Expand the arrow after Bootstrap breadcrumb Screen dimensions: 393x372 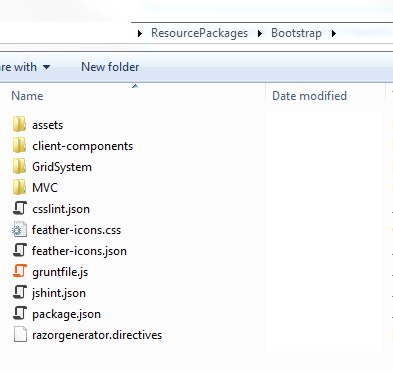(x=334, y=33)
